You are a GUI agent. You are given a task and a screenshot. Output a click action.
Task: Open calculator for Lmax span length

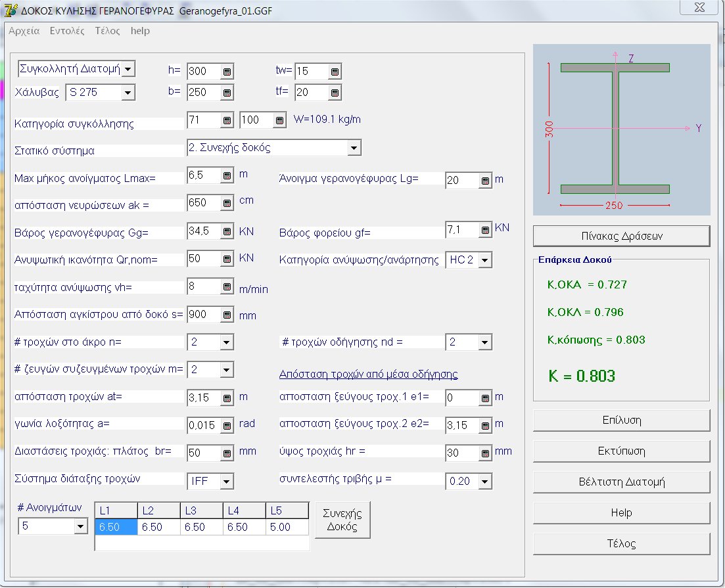click(226, 176)
